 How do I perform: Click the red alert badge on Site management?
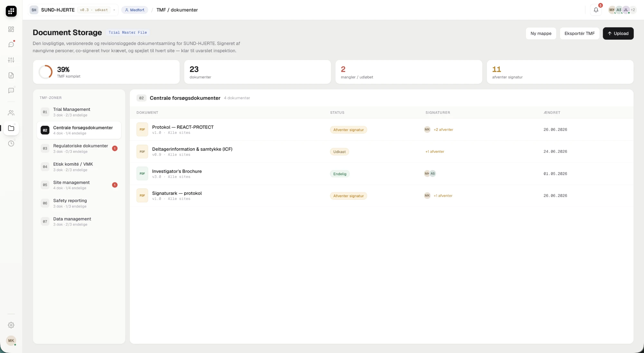coord(115,185)
